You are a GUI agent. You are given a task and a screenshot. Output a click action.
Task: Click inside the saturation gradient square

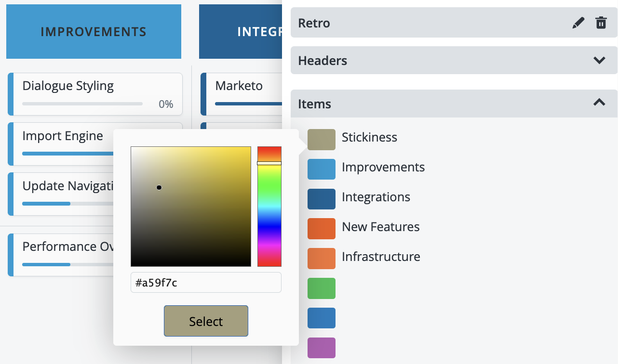pyautogui.click(x=191, y=207)
